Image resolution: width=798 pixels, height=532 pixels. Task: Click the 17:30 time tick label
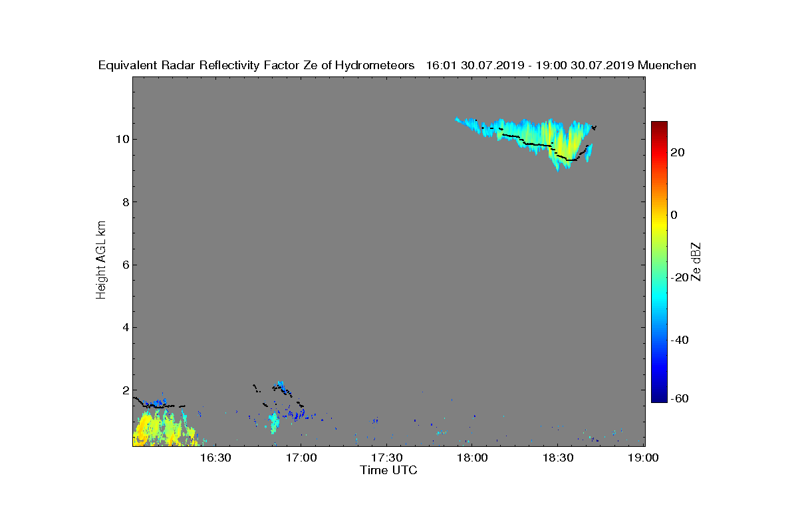[x=386, y=458]
